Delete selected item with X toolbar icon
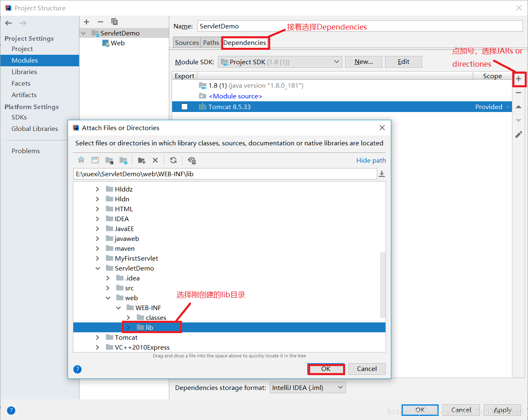Screen dimensions: 528x420 coord(155,160)
